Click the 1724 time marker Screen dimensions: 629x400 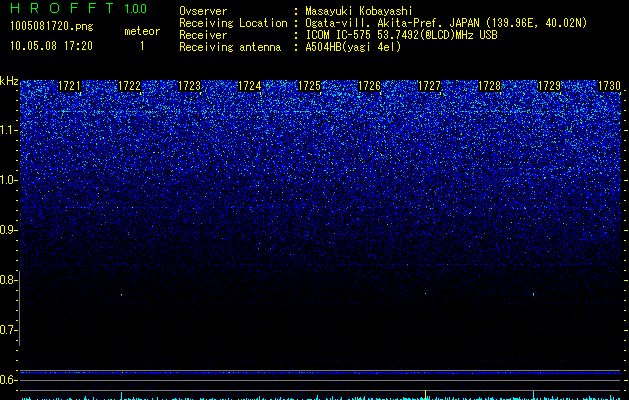250,85
